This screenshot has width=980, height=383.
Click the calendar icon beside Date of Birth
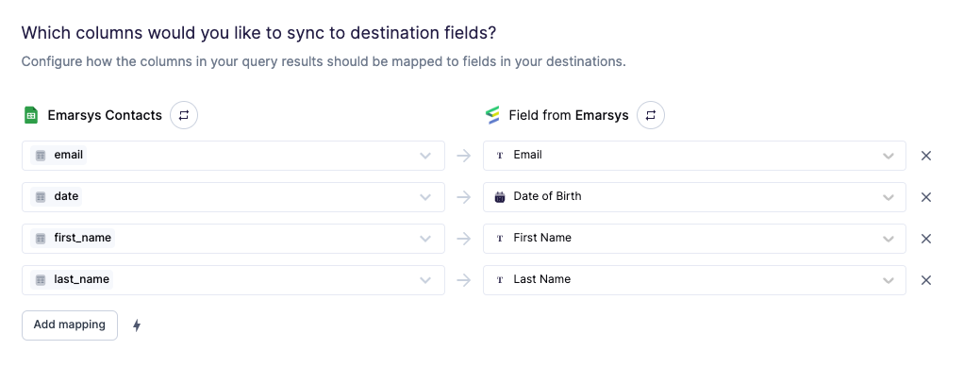[x=499, y=197]
